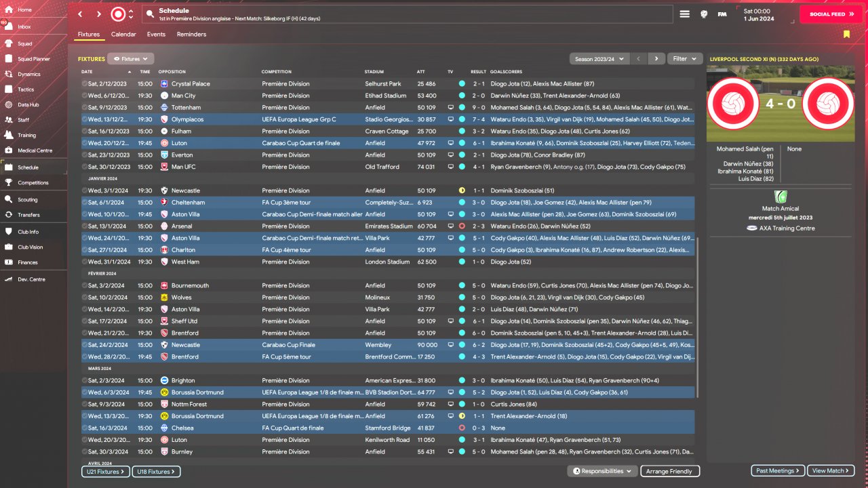Click the View Match button
The height and width of the screenshot is (488, 868).
(x=831, y=470)
